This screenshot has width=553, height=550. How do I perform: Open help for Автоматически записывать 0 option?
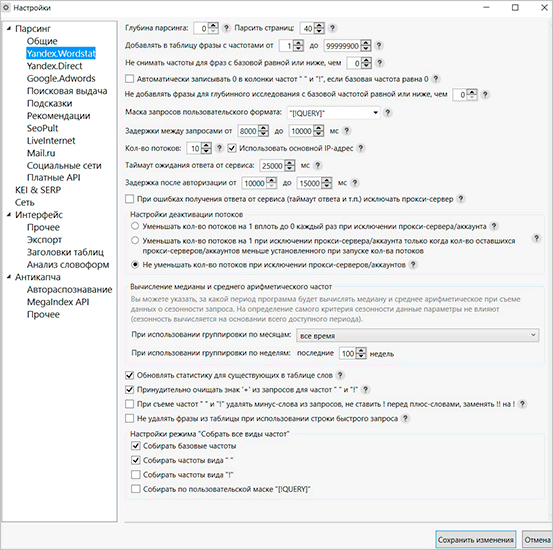pyautogui.click(x=436, y=79)
